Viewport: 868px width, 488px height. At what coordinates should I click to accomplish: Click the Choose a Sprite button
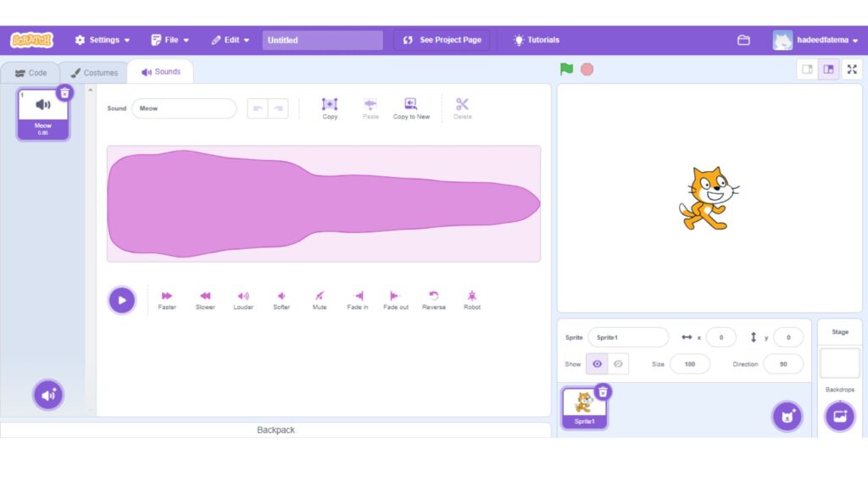(x=787, y=416)
